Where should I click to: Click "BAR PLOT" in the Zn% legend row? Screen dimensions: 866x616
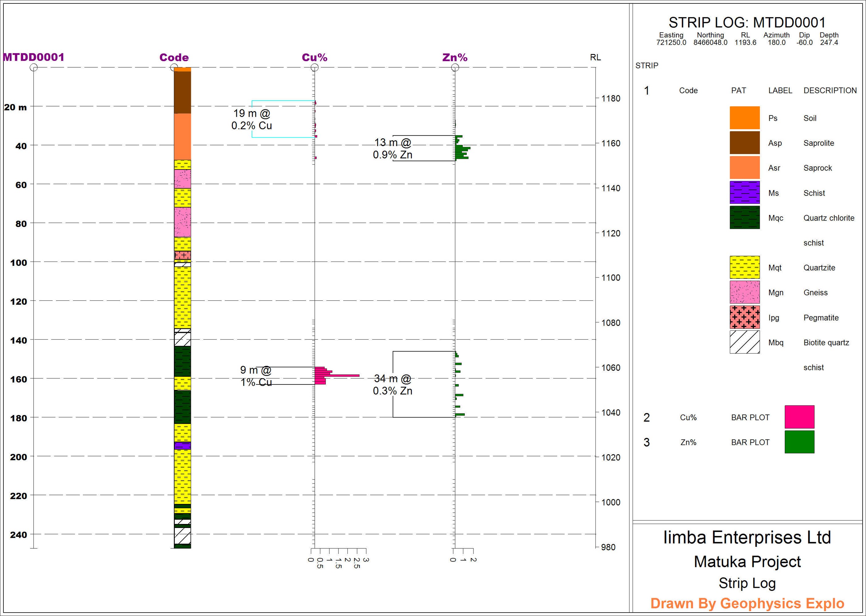pos(750,442)
